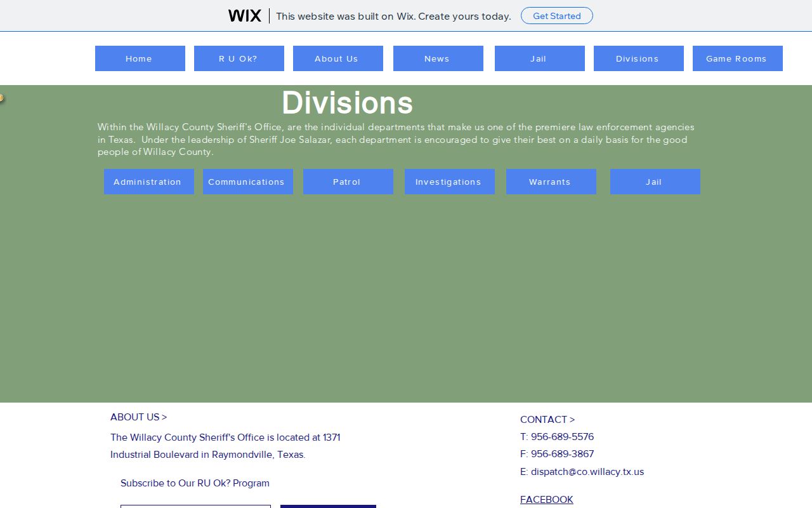Open the Communications division
The width and height of the screenshot is (812, 508).
pos(248,182)
